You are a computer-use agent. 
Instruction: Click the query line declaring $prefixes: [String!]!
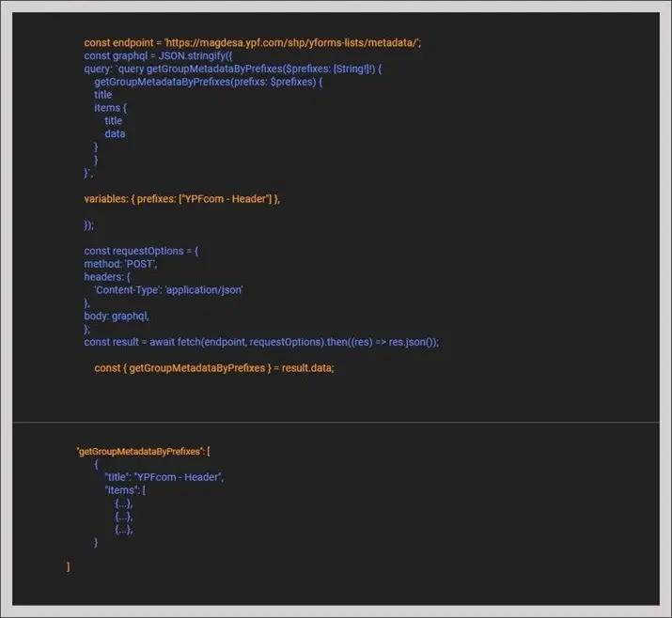coord(235,69)
